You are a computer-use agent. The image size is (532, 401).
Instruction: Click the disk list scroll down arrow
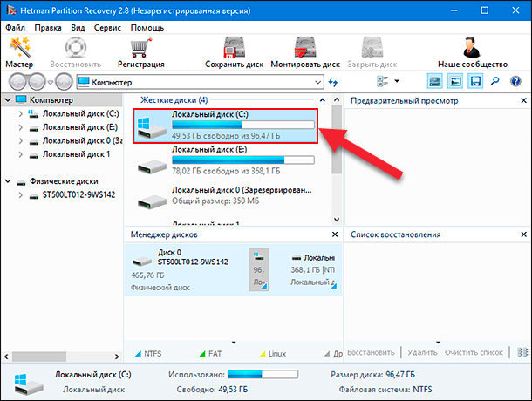click(x=337, y=220)
